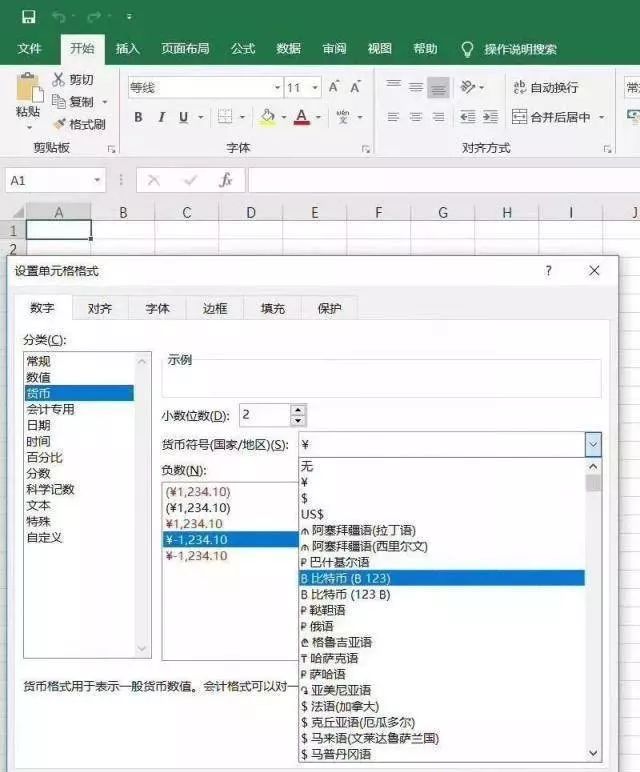Click the fx insert function icon

click(x=225, y=180)
